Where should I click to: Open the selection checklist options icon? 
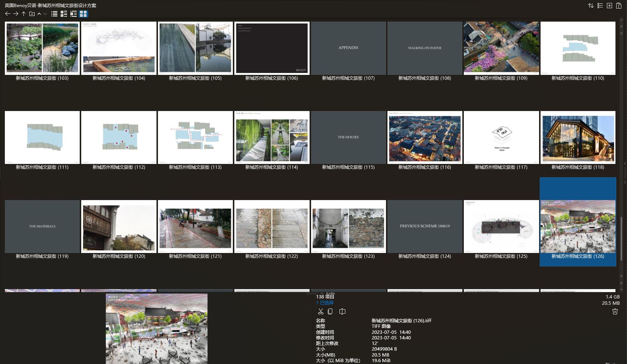click(x=600, y=6)
